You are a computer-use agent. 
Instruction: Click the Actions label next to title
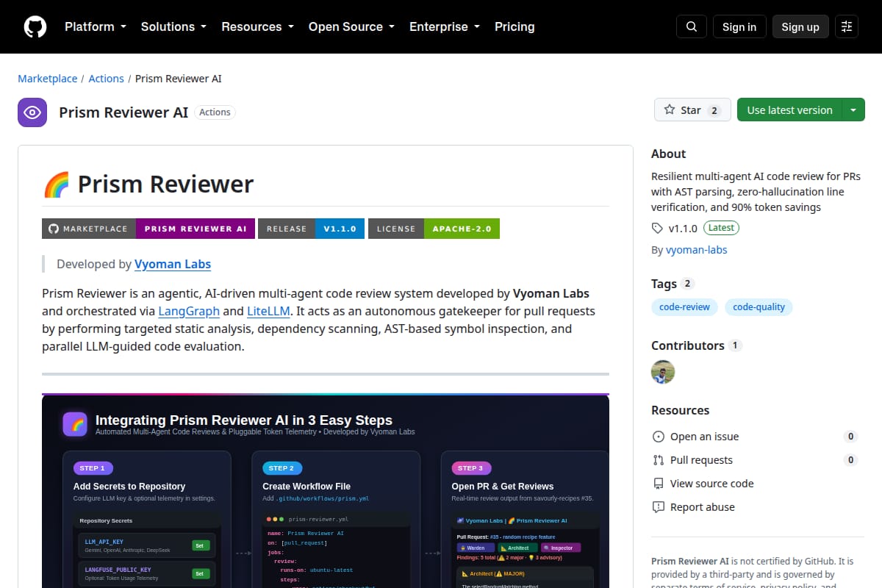(215, 112)
